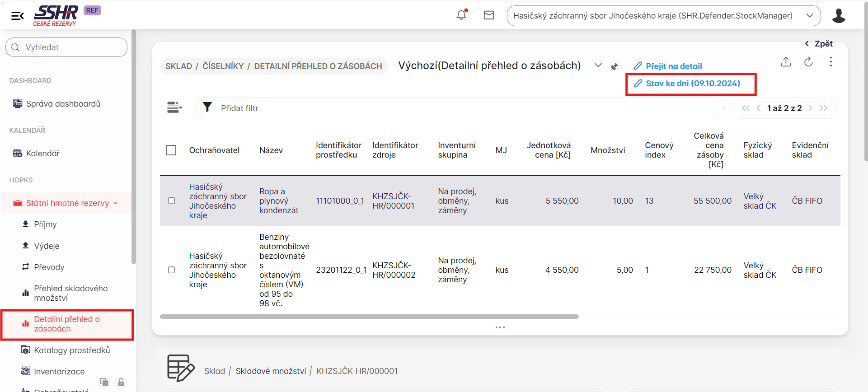Open the messages envelope icon

(489, 15)
